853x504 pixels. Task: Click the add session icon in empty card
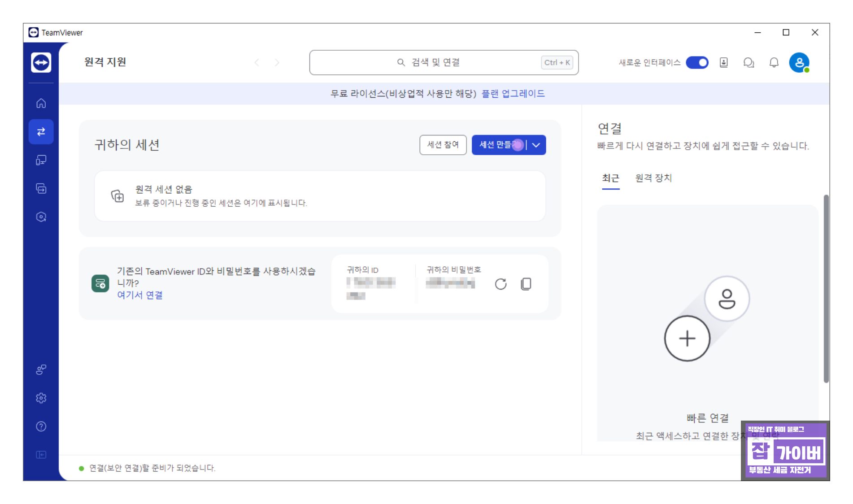(117, 196)
